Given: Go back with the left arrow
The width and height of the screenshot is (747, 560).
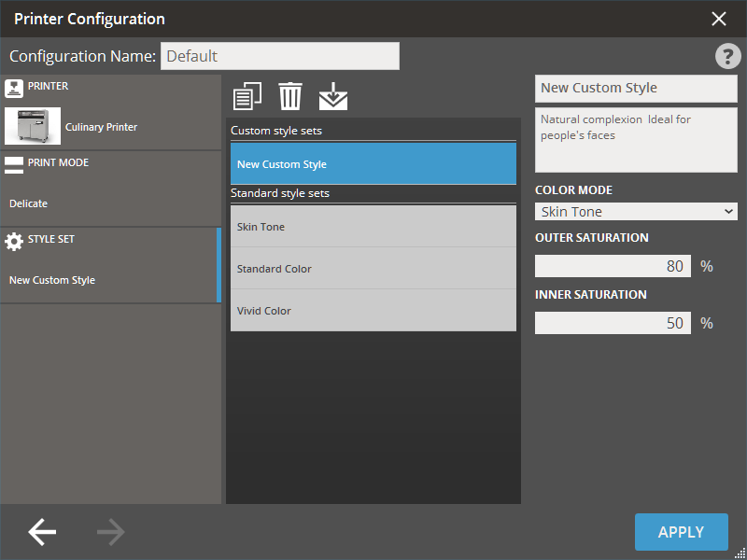Looking at the screenshot, I should (x=42, y=532).
